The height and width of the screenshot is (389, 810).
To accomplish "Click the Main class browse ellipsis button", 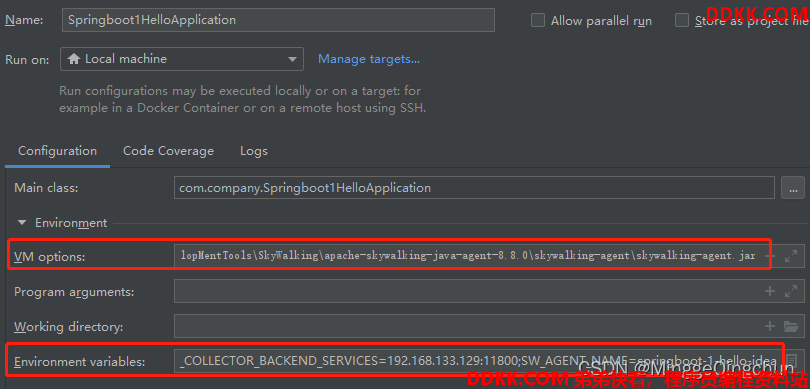I will (x=792, y=188).
